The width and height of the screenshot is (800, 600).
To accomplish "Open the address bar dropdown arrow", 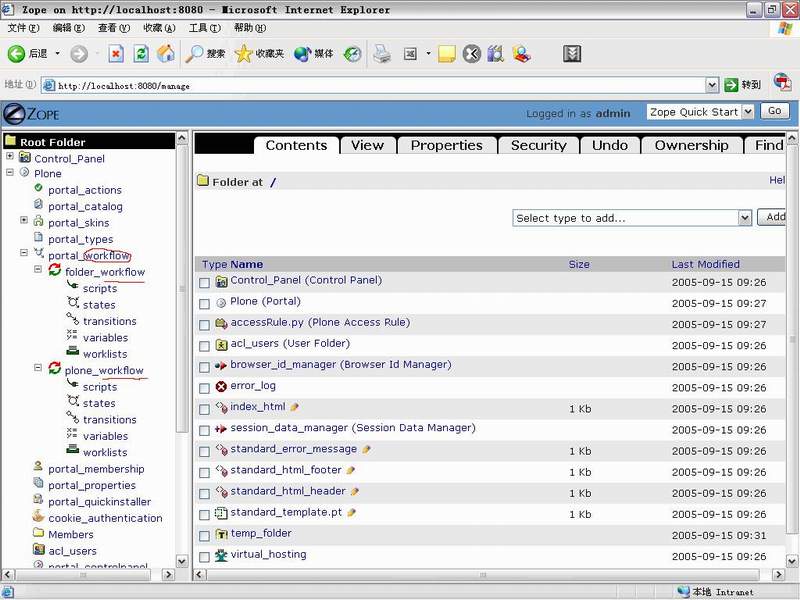I will click(712, 85).
